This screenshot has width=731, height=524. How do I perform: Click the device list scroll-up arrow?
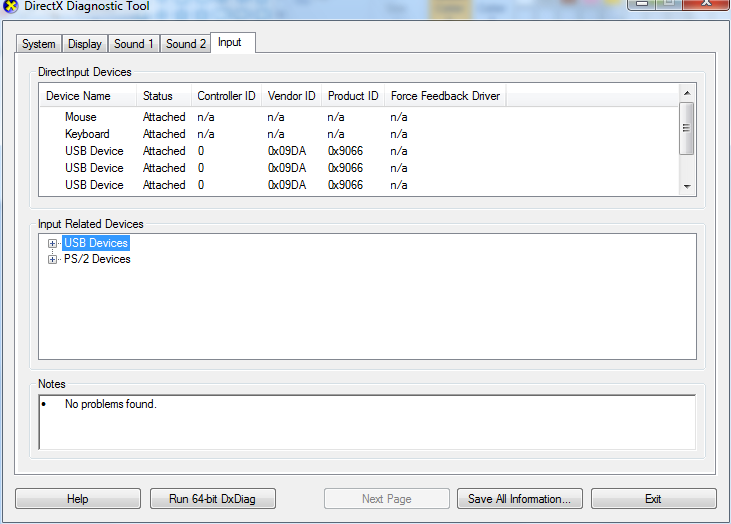point(687,93)
